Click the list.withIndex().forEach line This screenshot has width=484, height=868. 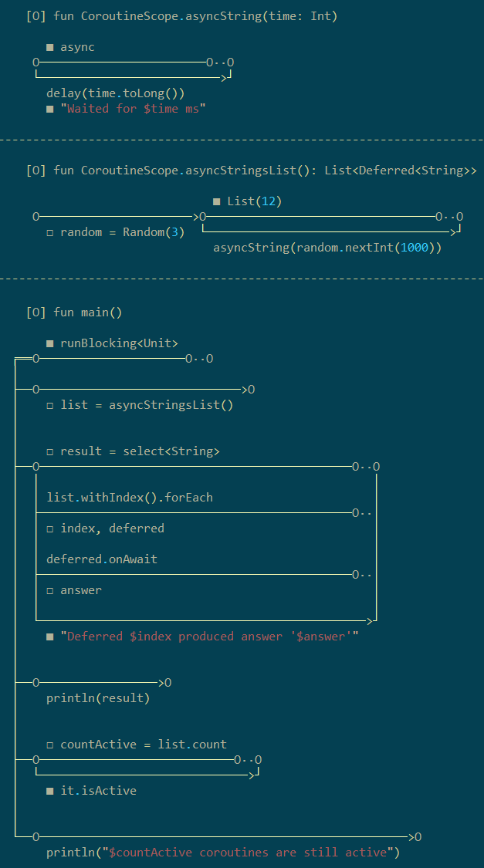coord(130,498)
